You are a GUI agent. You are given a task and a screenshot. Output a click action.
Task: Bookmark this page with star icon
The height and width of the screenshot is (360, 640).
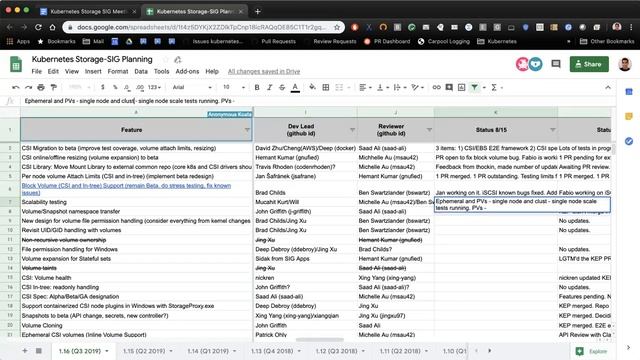(x=337, y=27)
